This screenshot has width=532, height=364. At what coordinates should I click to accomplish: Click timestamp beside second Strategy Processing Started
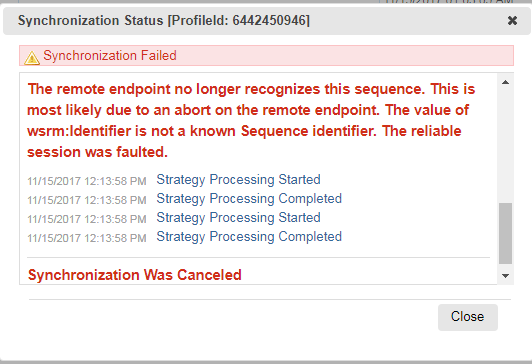click(x=87, y=219)
